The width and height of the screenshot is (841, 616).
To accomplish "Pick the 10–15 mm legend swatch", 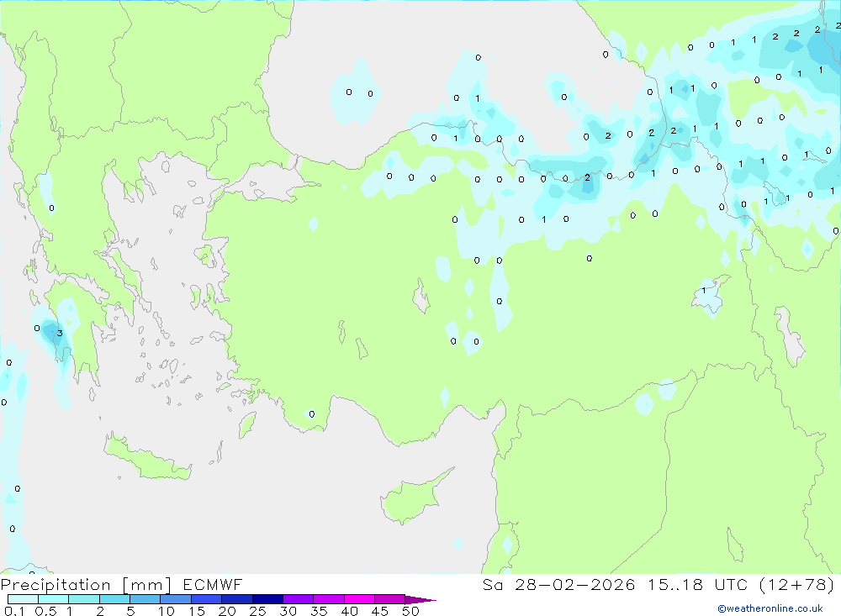I will [x=176, y=599].
